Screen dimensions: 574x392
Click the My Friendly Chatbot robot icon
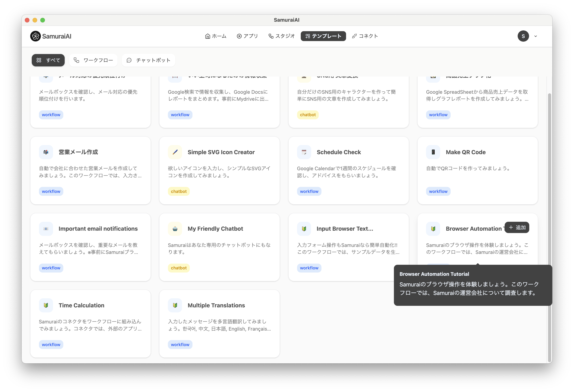pyautogui.click(x=175, y=229)
